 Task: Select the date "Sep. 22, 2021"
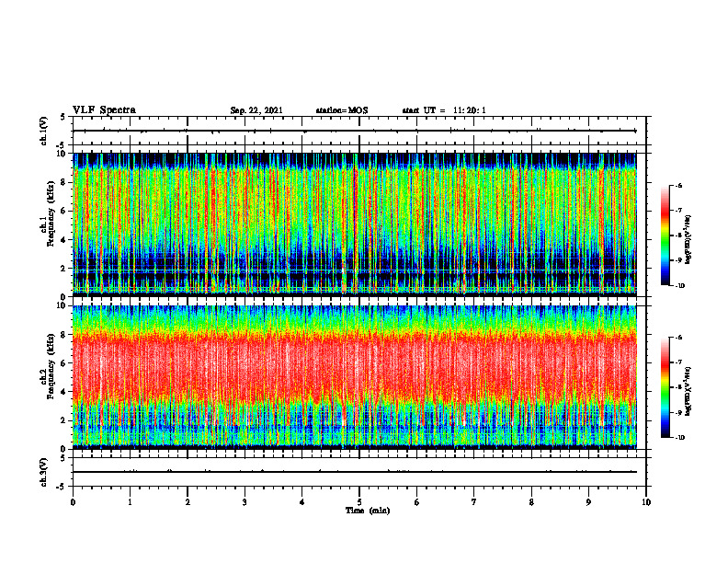click(x=256, y=110)
